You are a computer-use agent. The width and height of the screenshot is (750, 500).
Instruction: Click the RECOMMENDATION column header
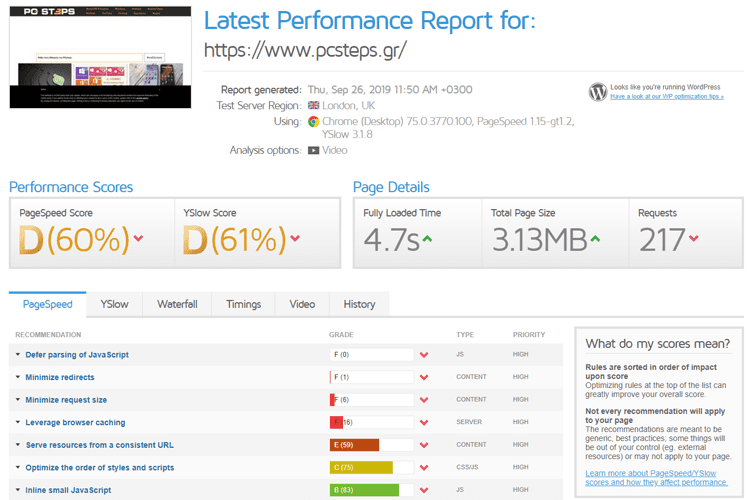(x=48, y=334)
